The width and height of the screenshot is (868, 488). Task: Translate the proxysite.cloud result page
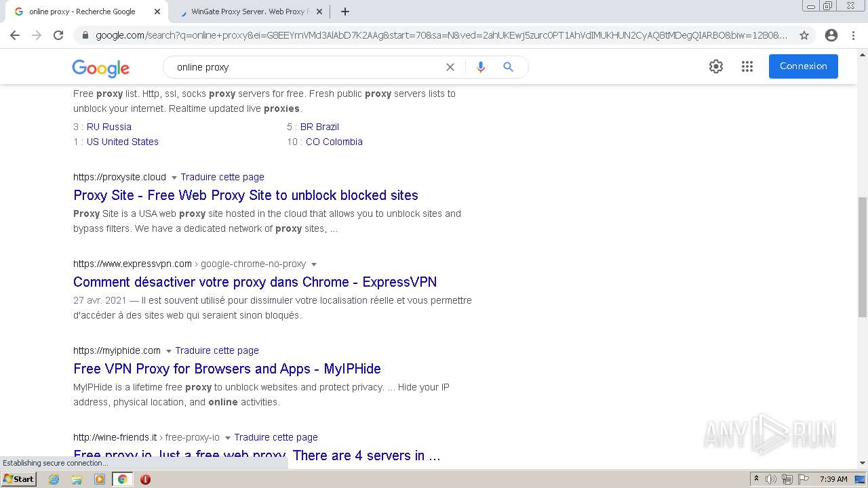tap(222, 177)
